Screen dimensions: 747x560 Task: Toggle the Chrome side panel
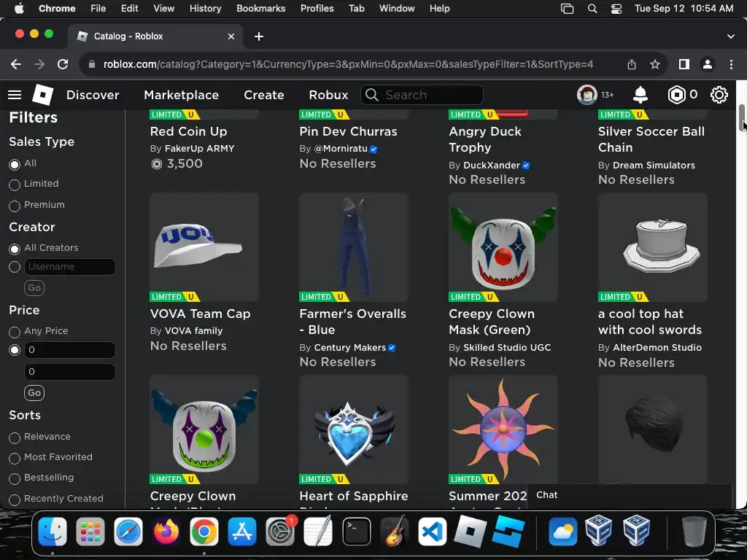684,64
